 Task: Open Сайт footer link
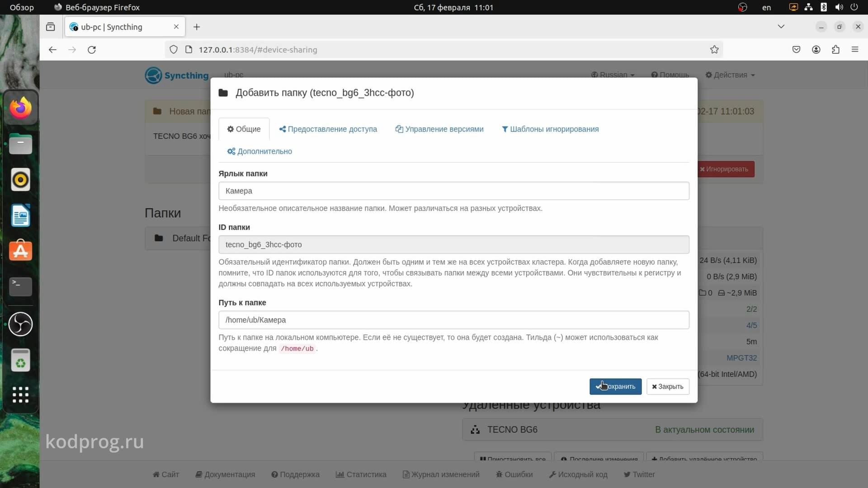[166, 474]
